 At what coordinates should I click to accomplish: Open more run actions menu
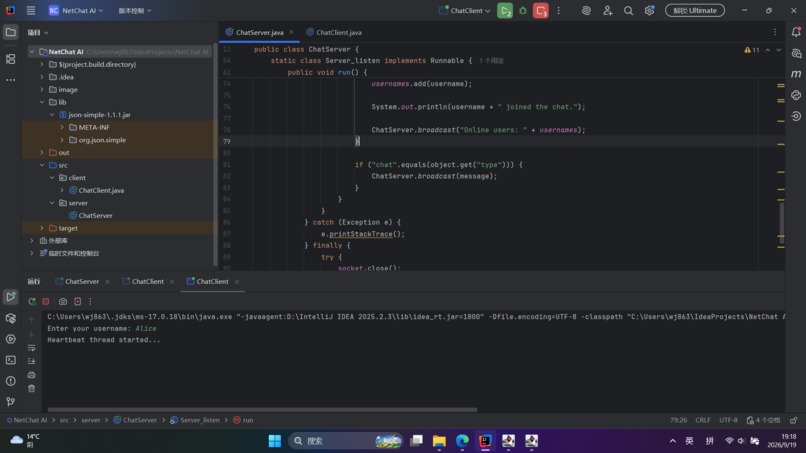[559, 10]
